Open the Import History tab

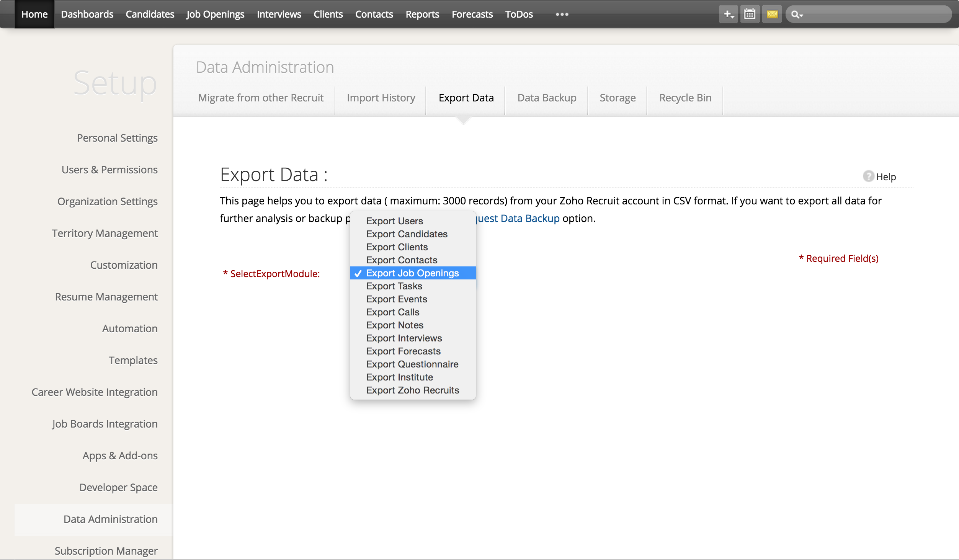pyautogui.click(x=381, y=98)
